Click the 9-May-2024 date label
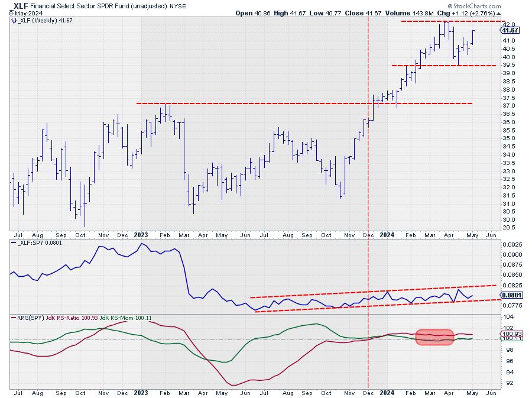532x398 pixels. pyautogui.click(x=26, y=13)
